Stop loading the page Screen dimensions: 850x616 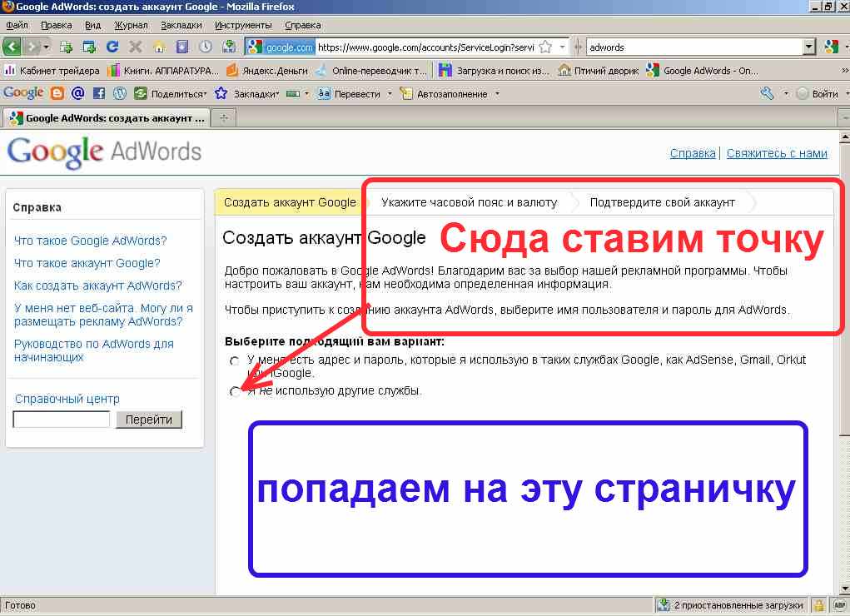[x=134, y=47]
